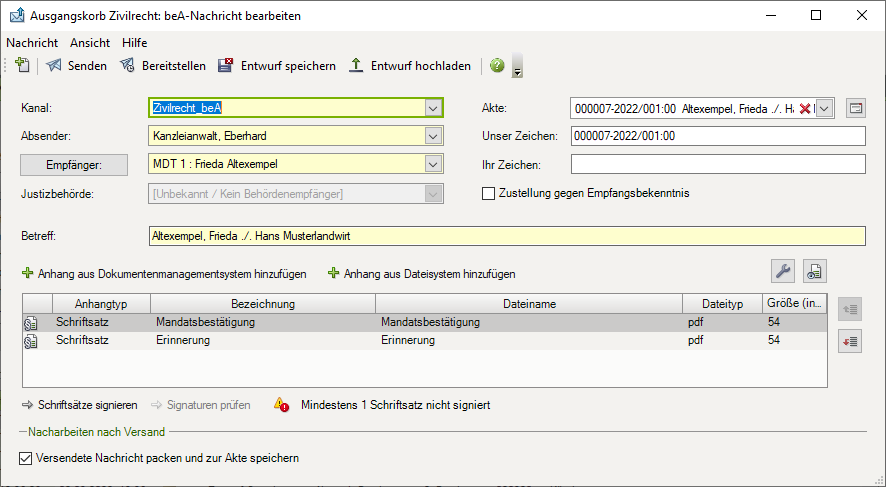The width and height of the screenshot is (886, 487).
Task: Move attachment up with arrow list button
Action: pos(850,309)
